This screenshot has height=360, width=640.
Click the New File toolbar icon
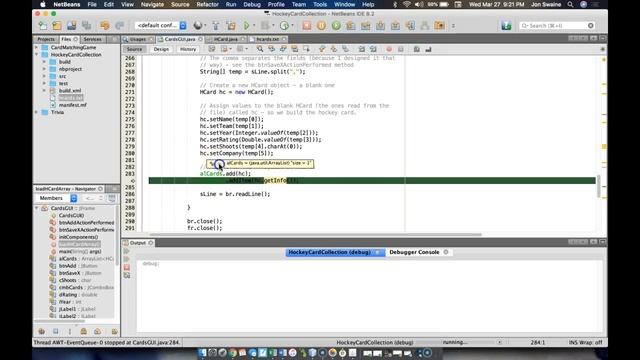pos(42,26)
